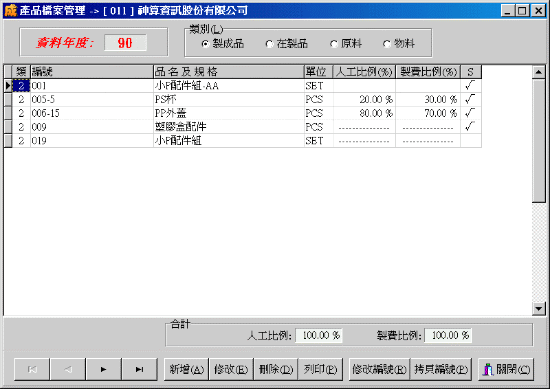This screenshot has width=550, height=389.
Task: Click the 新增(A) button
Action: click(x=186, y=369)
